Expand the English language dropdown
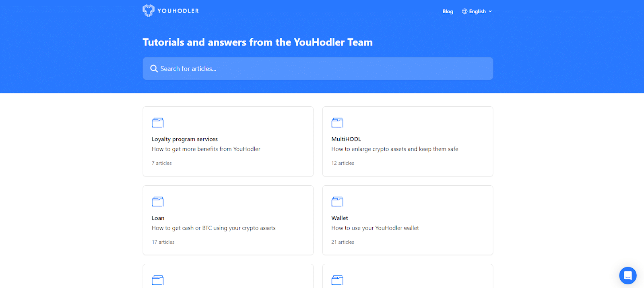 click(477, 11)
